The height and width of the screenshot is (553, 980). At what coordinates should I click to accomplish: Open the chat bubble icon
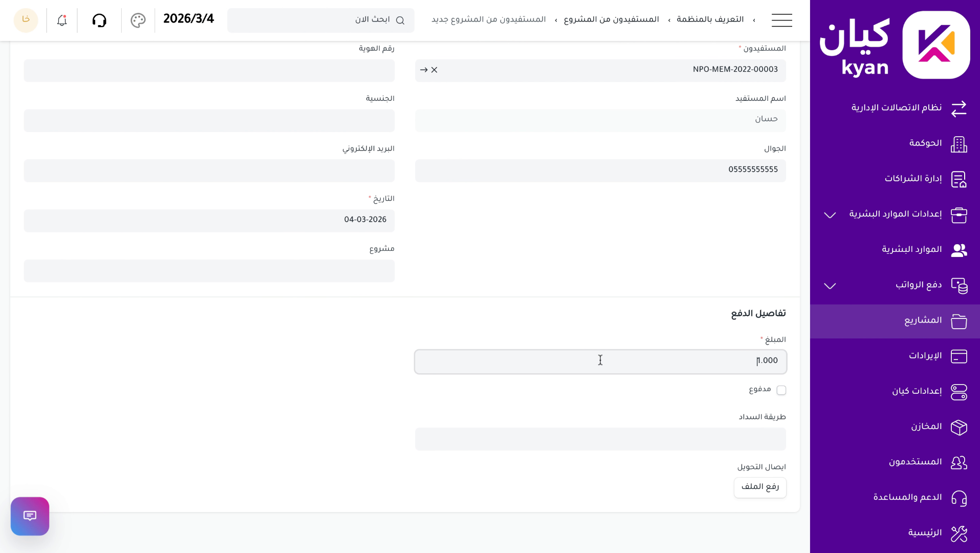(30, 516)
